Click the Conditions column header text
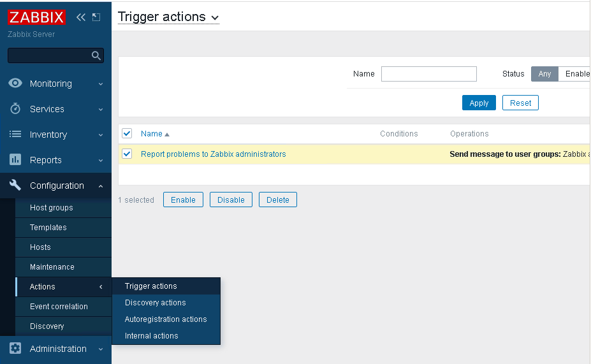 click(398, 134)
